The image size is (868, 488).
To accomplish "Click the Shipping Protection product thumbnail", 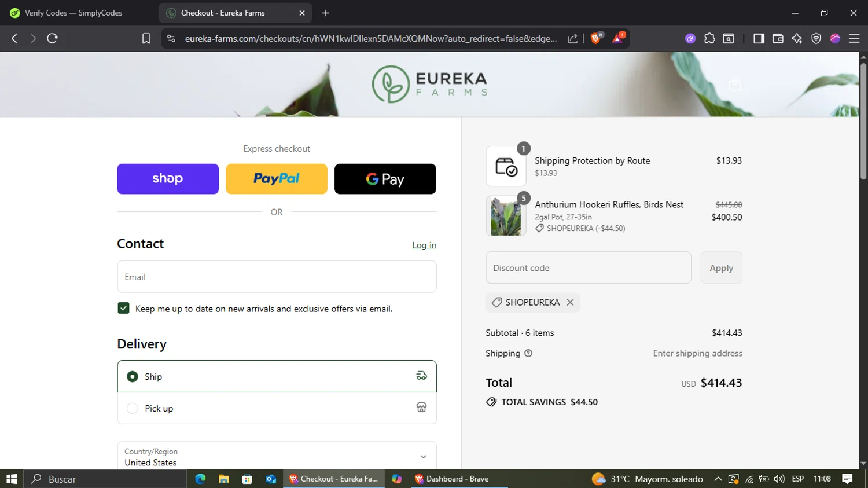I will (506, 166).
